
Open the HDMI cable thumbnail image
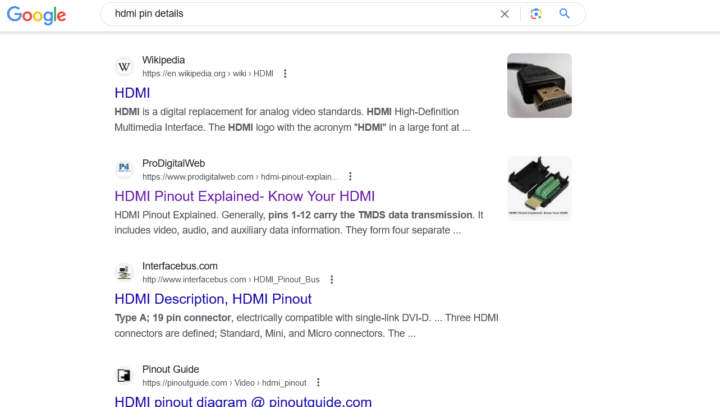(540, 85)
